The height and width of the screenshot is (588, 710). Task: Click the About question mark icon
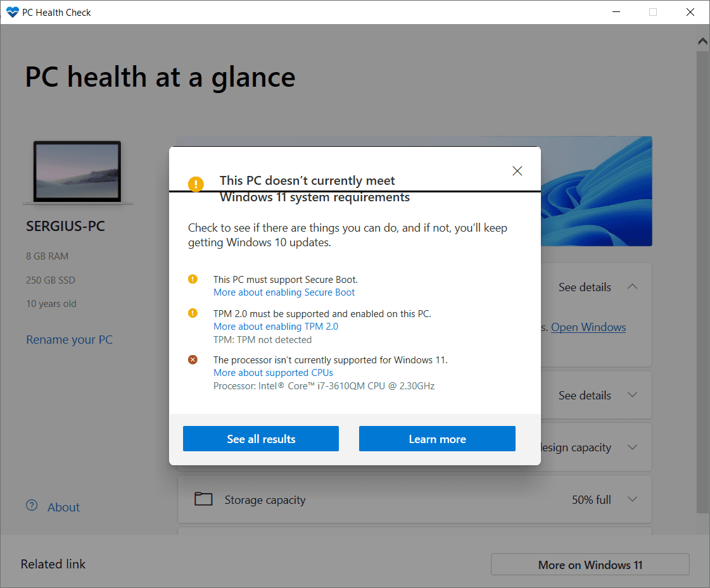click(x=32, y=505)
